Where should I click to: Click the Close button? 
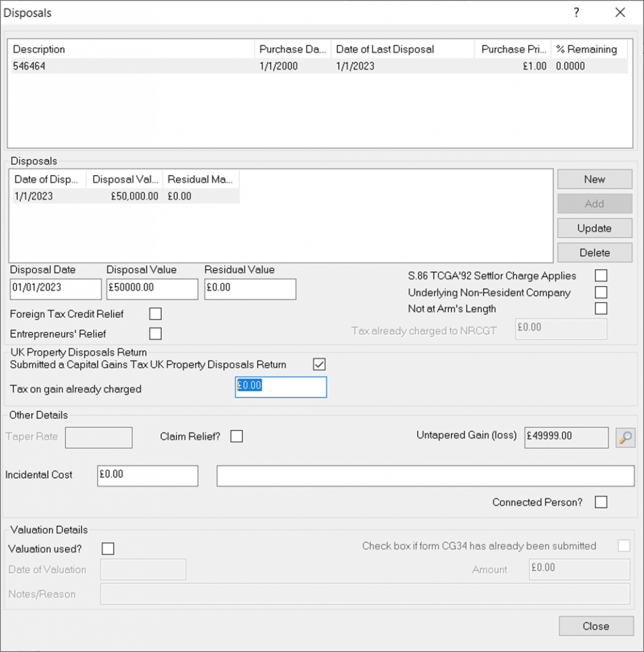(x=596, y=627)
